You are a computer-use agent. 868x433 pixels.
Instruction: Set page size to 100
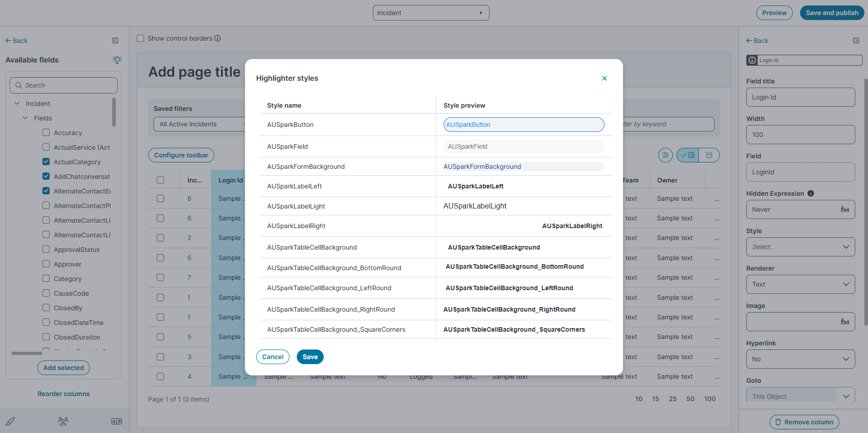[x=710, y=399]
